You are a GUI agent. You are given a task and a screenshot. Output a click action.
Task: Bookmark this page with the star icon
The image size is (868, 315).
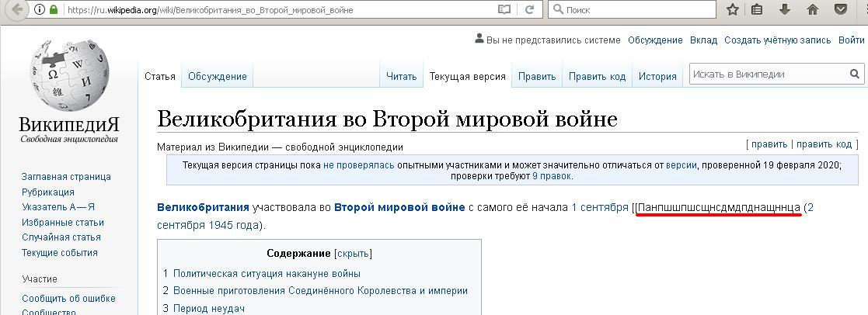[x=732, y=10]
